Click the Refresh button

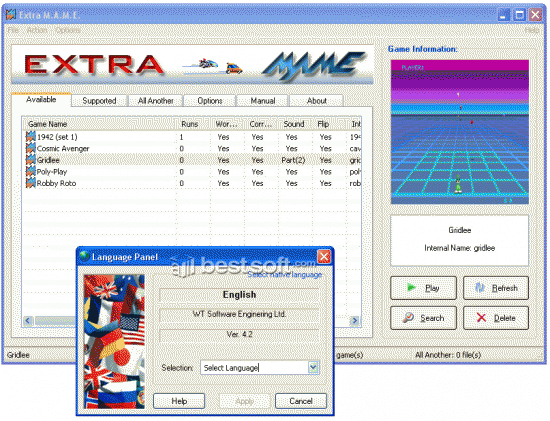(496, 288)
